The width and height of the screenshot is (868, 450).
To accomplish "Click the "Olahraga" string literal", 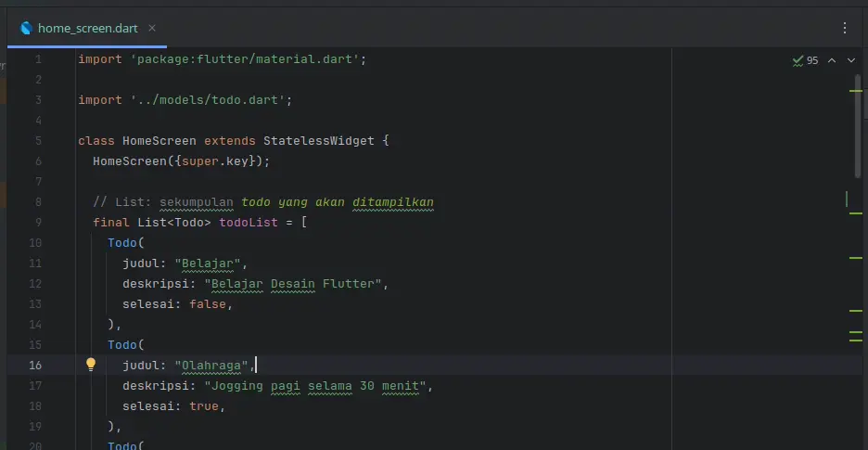I will 211,366.
